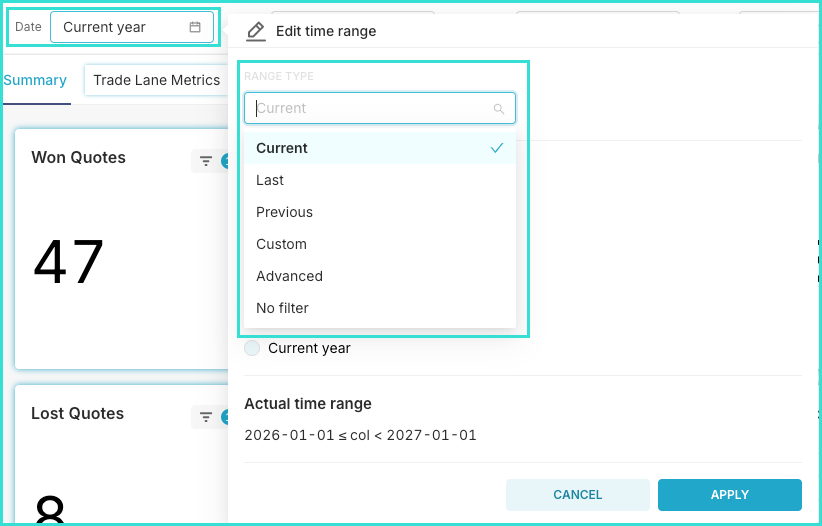Open the Date filter showing Current year
Viewport: 822px width, 526px height.
(131, 27)
